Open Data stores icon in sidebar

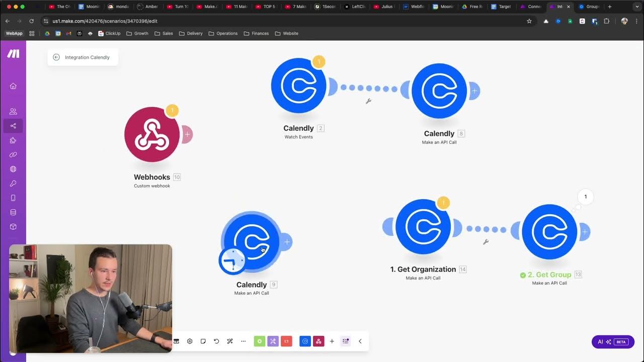pyautogui.click(x=13, y=212)
